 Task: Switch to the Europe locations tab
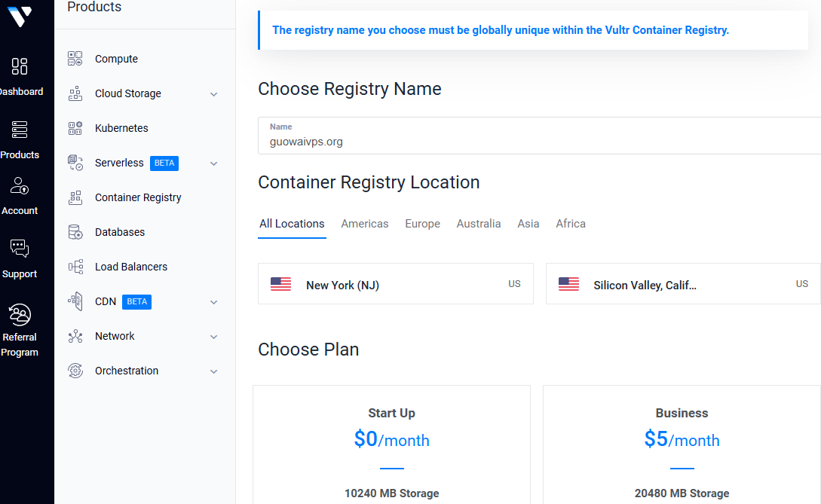pos(422,224)
